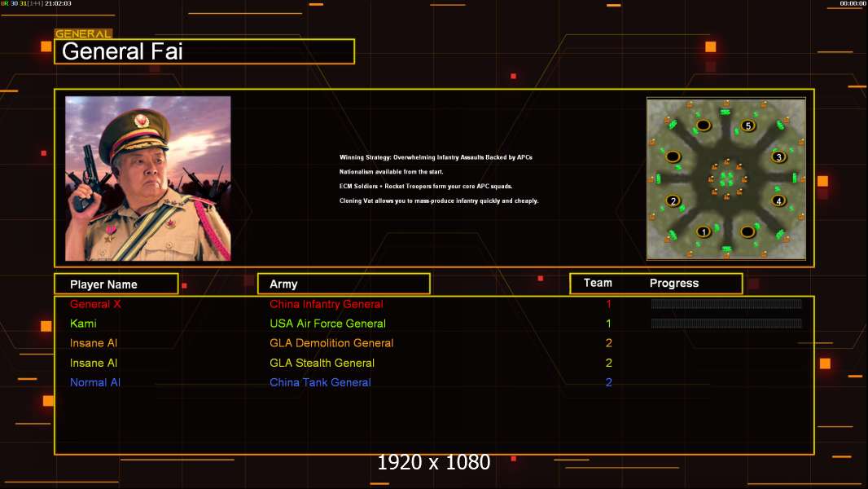The height and width of the screenshot is (489, 868).
Task: Click start position 5 on the map
Action: point(747,126)
